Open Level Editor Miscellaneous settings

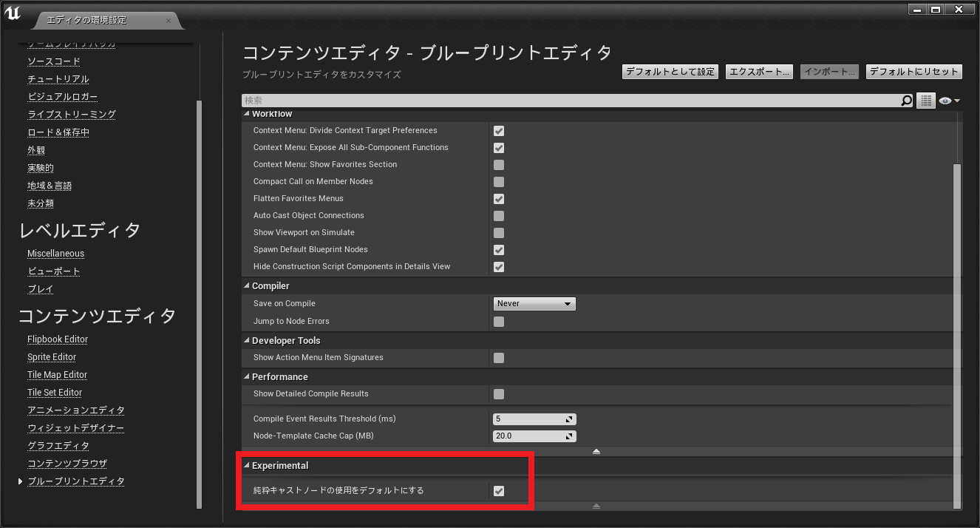click(56, 254)
